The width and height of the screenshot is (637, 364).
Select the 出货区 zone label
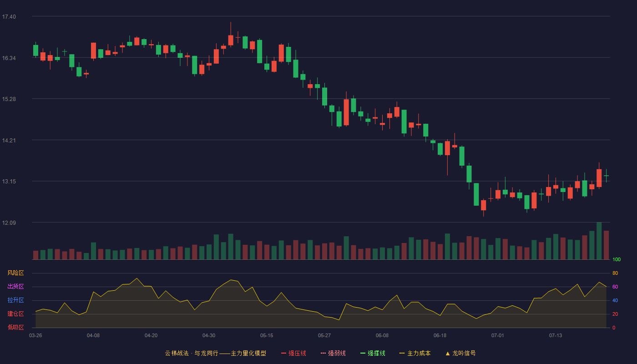click(x=15, y=287)
